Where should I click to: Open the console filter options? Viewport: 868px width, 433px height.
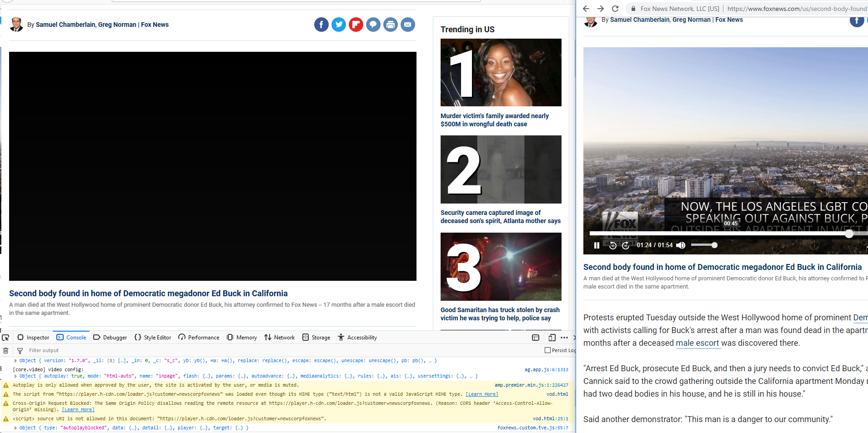20,350
